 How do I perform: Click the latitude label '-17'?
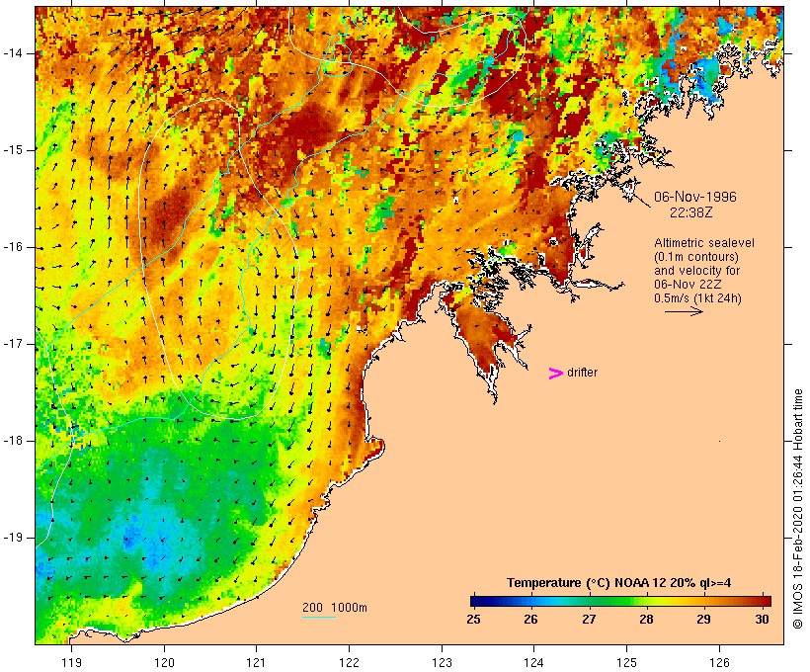[x=12, y=344]
